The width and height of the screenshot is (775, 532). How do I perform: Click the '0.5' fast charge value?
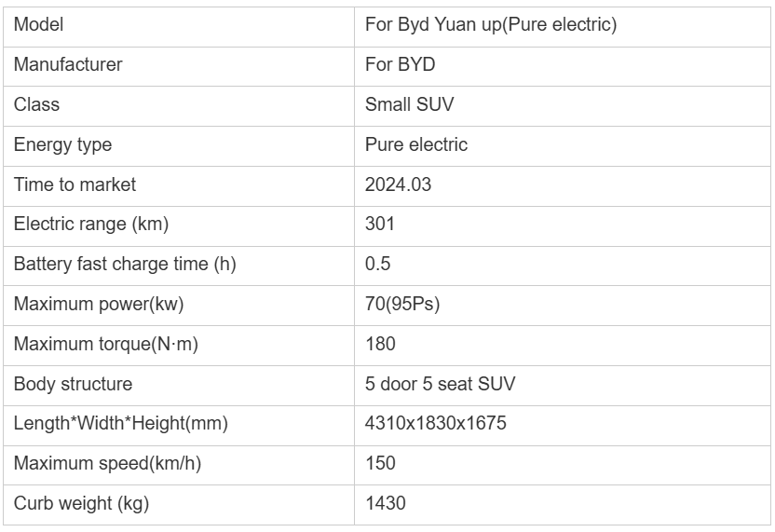(377, 265)
